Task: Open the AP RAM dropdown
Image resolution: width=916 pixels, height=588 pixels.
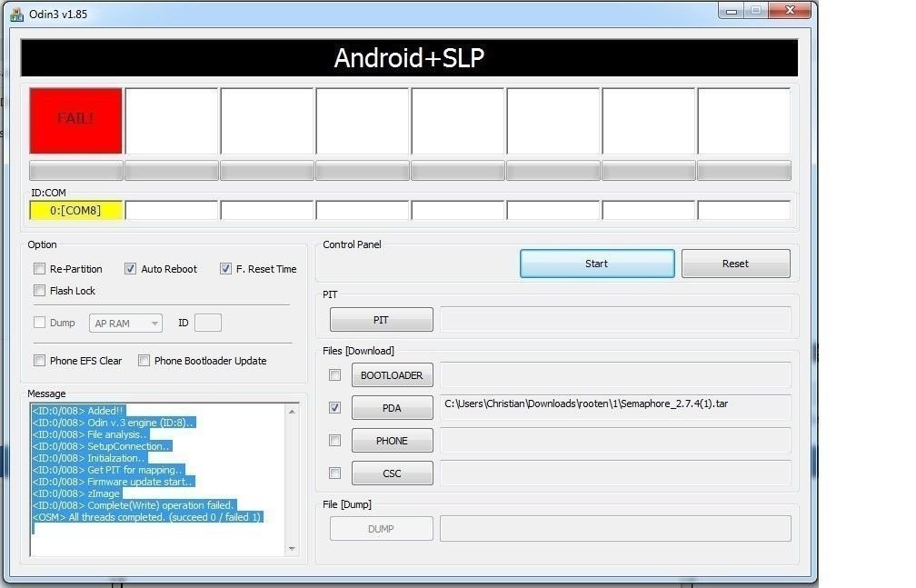Action: 125,324
